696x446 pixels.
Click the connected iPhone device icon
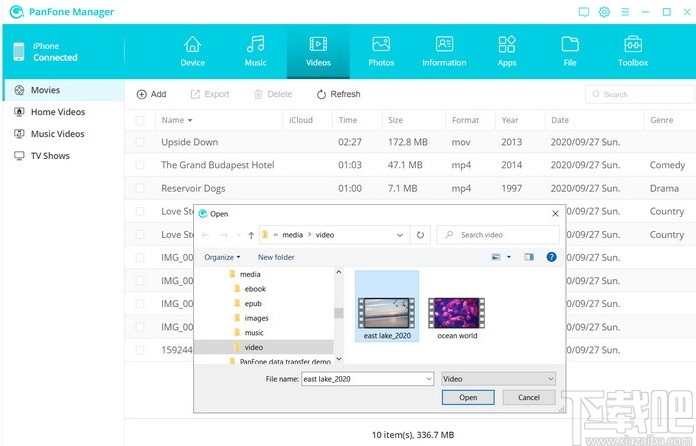(x=19, y=51)
